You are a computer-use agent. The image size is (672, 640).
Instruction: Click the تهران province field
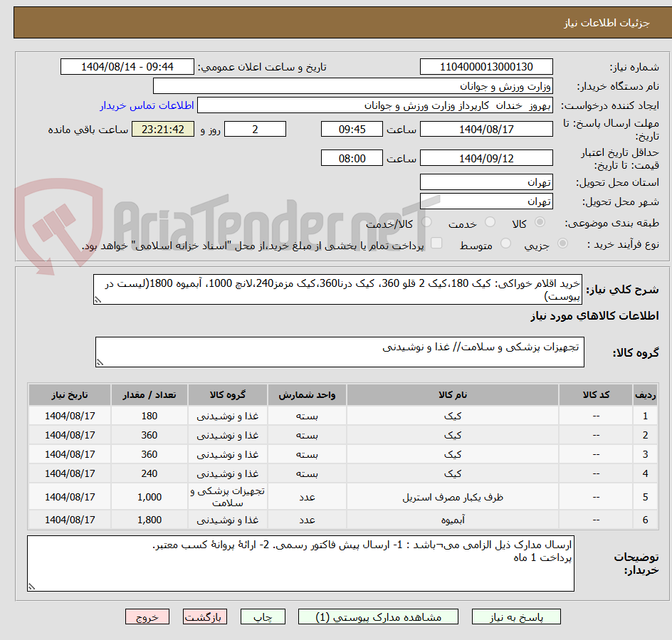coord(486,182)
